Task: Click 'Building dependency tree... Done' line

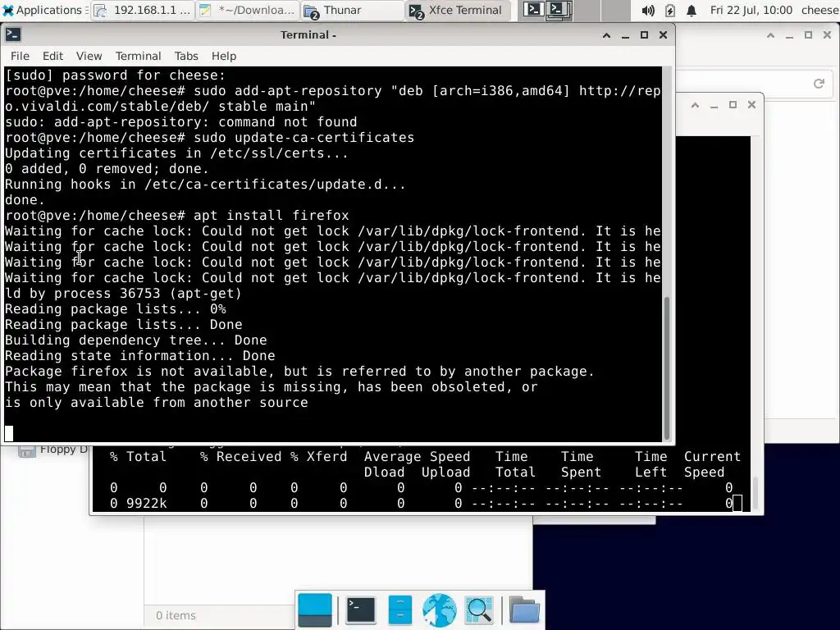Action: tap(135, 340)
